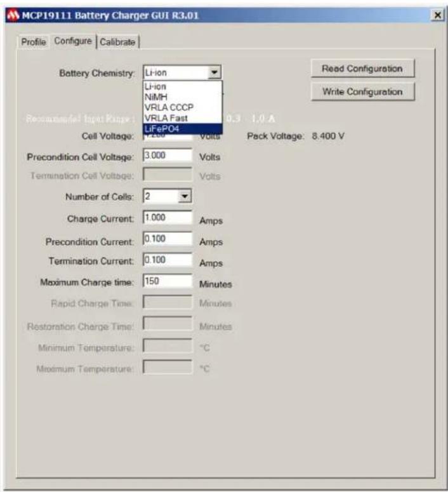Click the Battery Chemistry label
Image resolution: width=448 pixels, height=492 pixels.
tap(97, 73)
